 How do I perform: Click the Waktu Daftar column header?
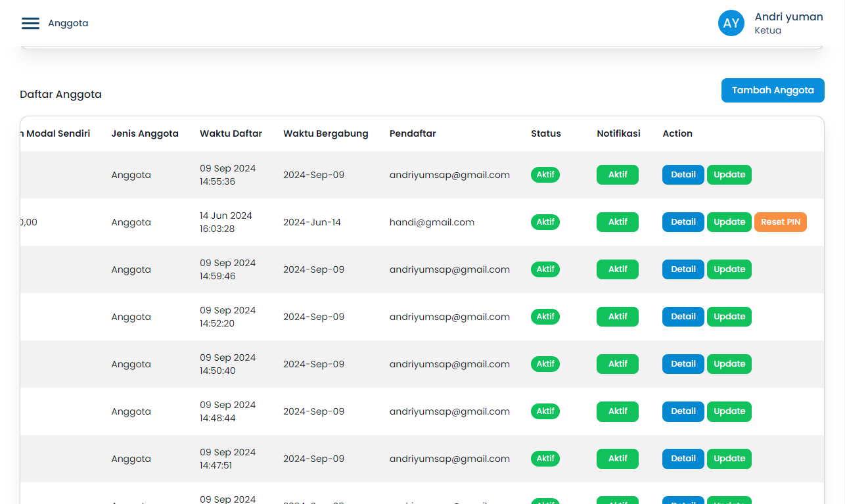pyautogui.click(x=231, y=133)
